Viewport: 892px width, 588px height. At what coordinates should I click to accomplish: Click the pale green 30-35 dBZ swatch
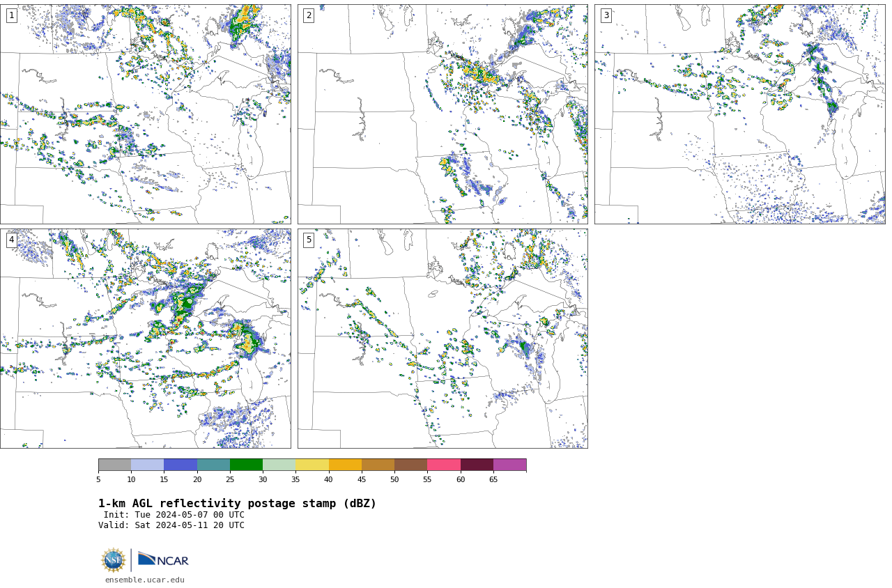[x=279, y=465]
